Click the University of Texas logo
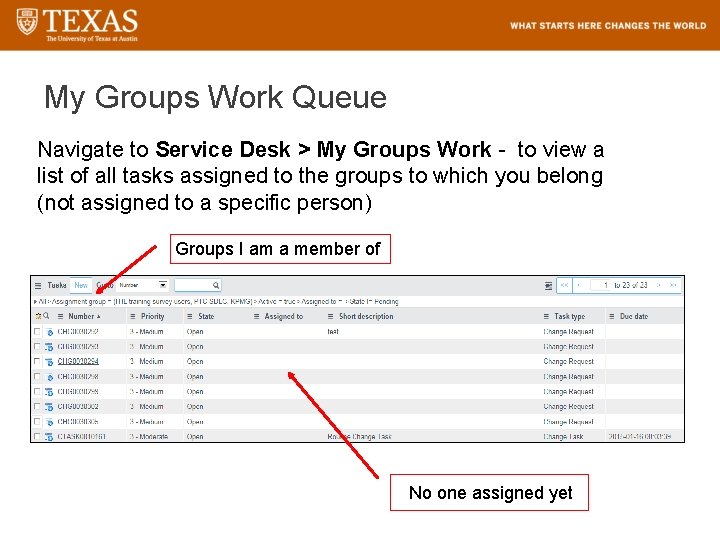Viewport: 720px width, 540px height. click(x=77, y=25)
